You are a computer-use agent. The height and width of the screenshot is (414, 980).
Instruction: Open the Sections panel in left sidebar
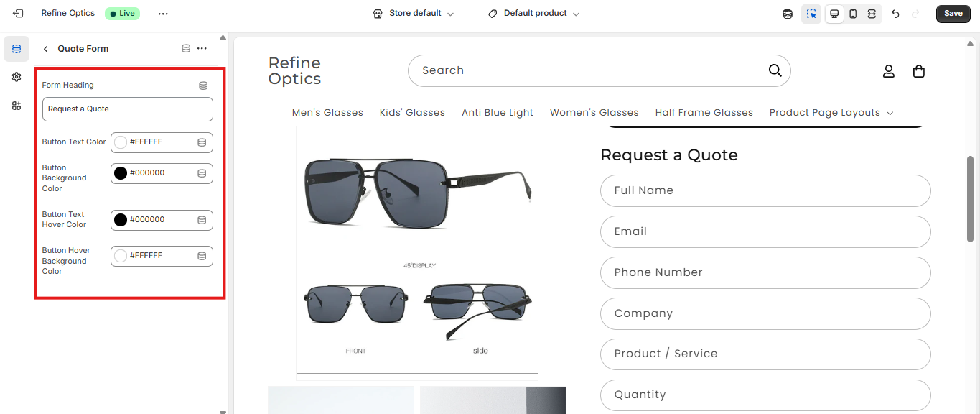pos(17,49)
